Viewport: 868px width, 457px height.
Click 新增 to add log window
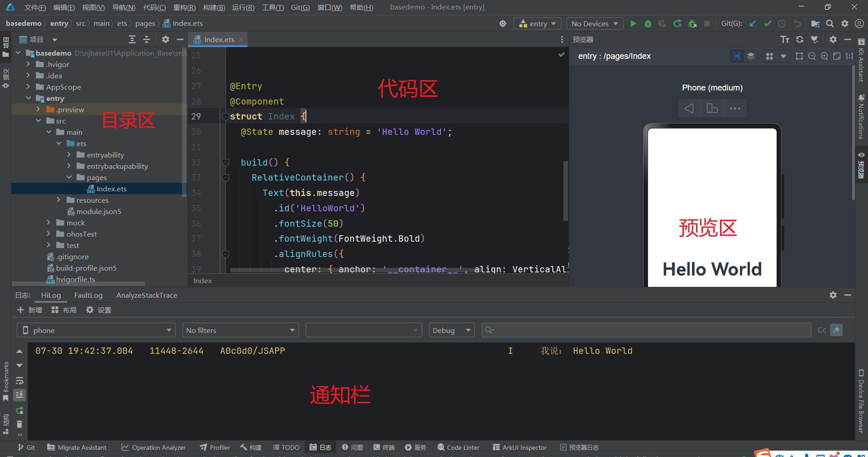(x=29, y=310)
